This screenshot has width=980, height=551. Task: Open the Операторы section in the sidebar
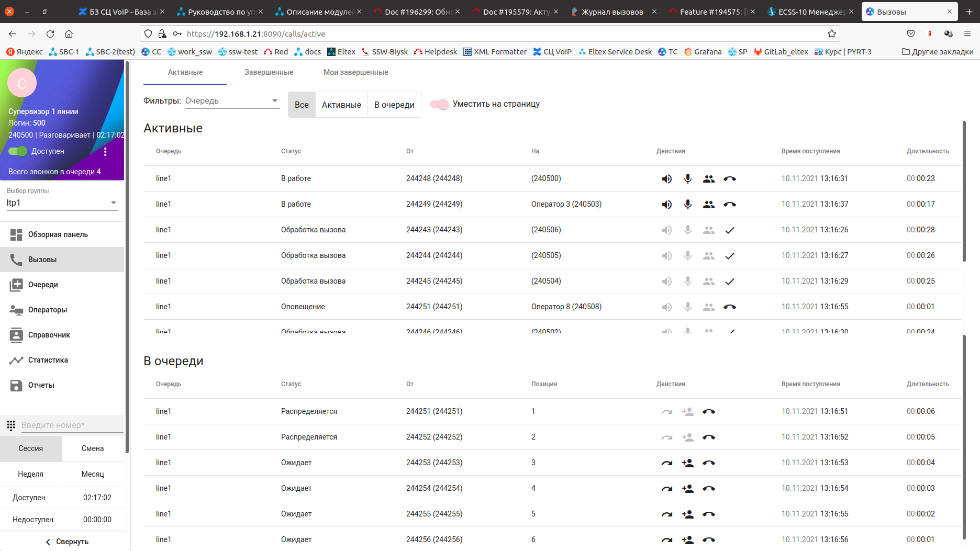pyautogui.click(x=48, y=310)
